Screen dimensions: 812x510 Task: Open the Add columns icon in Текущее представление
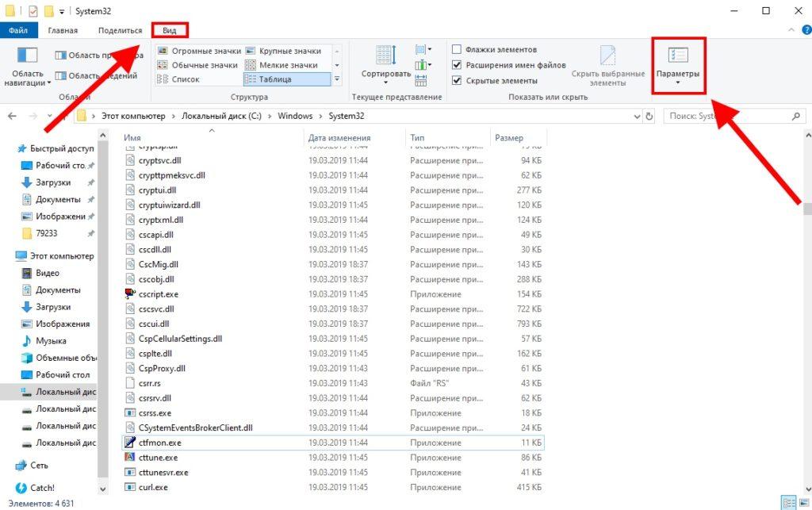click(x=422, y=65)
